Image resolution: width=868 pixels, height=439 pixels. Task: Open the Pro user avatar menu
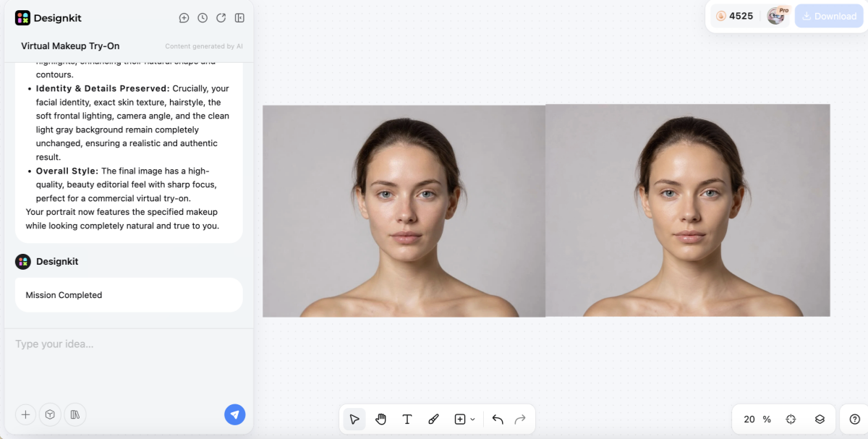[777, 16]
